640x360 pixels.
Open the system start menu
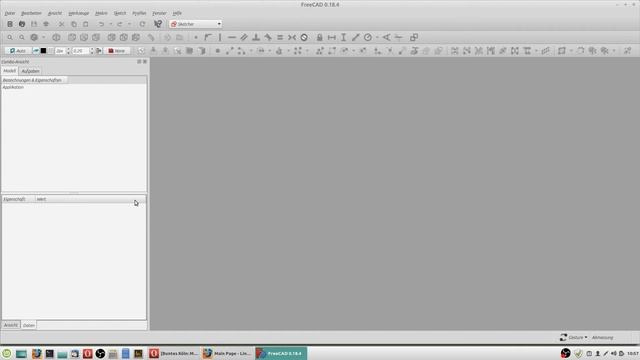point(7,353)
